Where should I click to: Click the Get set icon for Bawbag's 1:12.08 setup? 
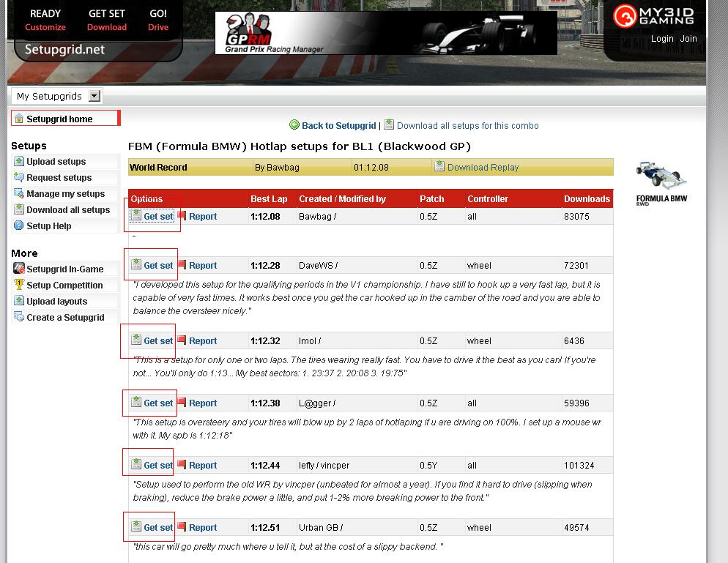click(136, 215)
